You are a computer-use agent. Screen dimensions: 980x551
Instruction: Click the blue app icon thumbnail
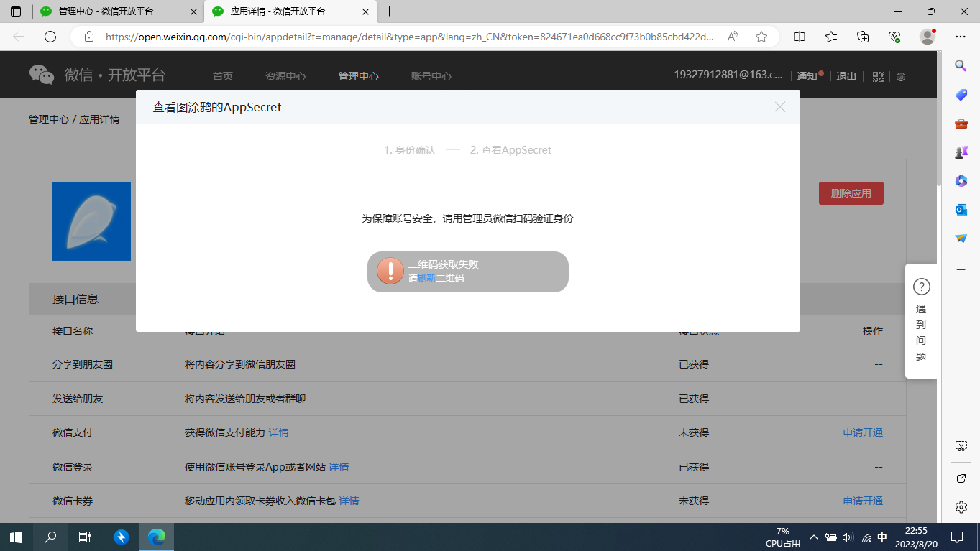pyautogui.click(x=91, y=221)
